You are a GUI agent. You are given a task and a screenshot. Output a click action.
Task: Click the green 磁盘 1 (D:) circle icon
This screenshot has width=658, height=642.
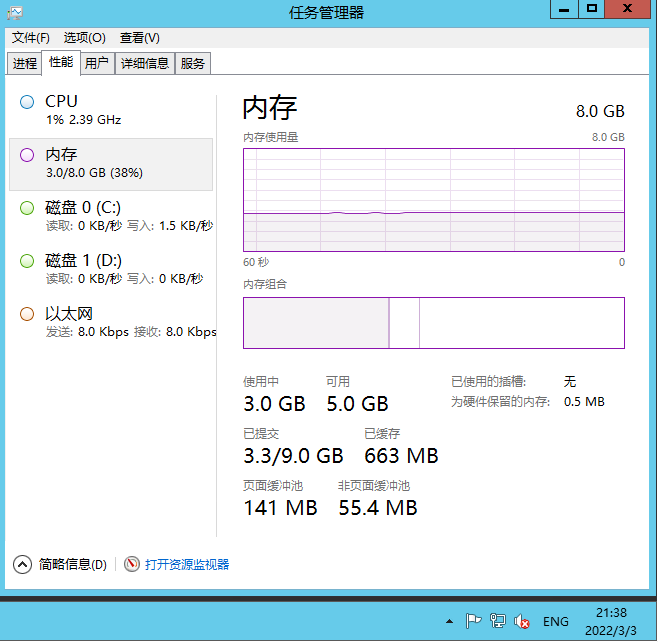tap(27, 261)
